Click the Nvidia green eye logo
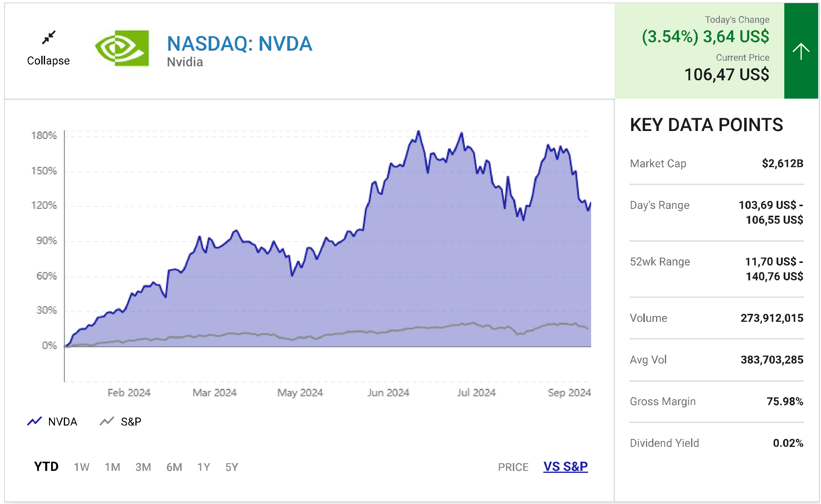The width and height of the screenshot is (821, 504). point(122,48)
